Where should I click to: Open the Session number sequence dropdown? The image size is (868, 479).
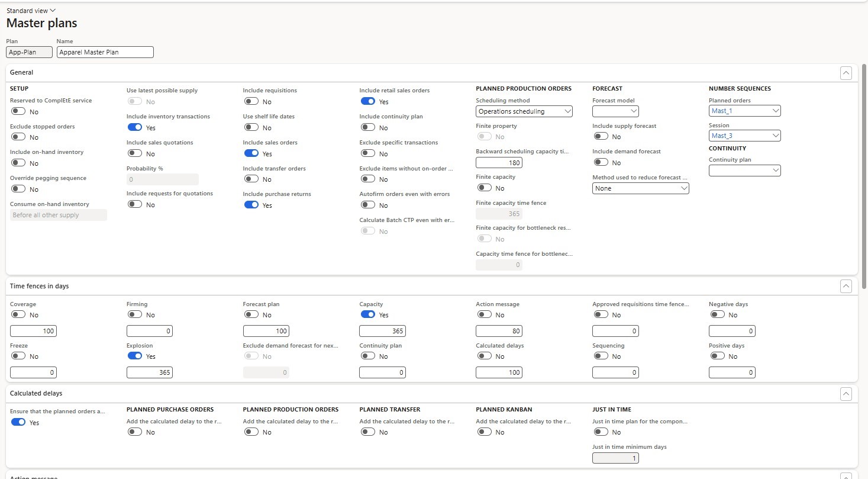[744, 136]
